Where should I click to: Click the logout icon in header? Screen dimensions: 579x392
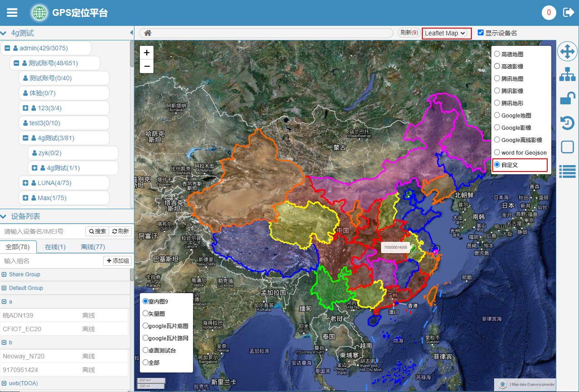pyautogui.click(x=568, y=13)
